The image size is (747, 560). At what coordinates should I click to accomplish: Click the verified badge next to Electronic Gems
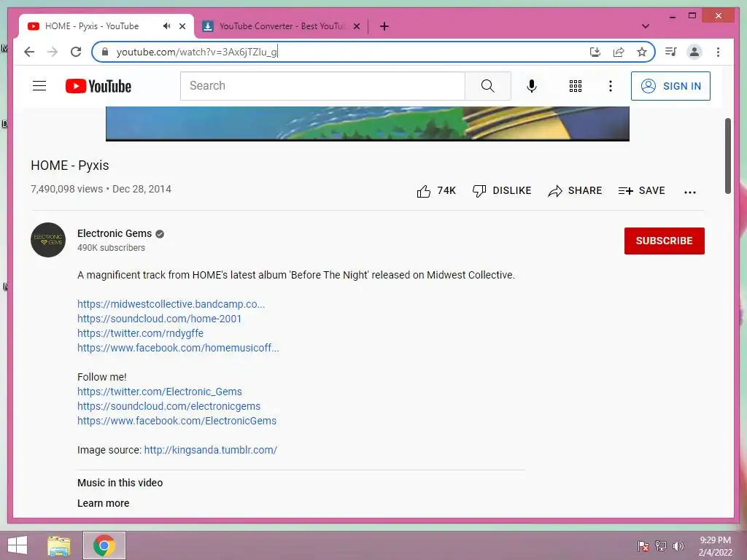[160, 234]
